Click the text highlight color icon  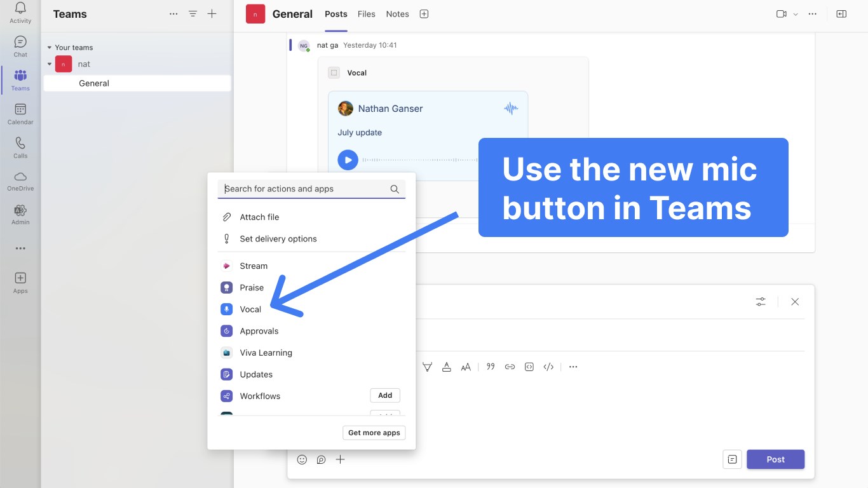coord(428,367)
